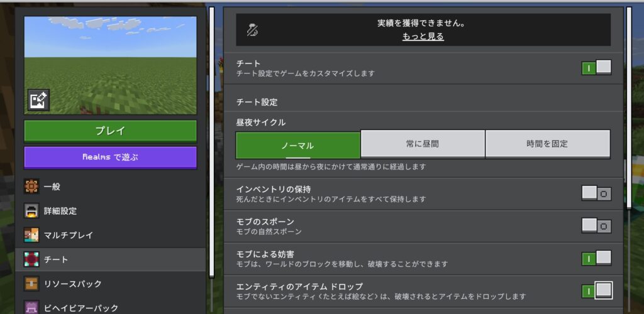Image resolution: width=644 pixels, height=314 pixels.
Task: Click the マルチプレイ faces icon
Action: [31, 235]
